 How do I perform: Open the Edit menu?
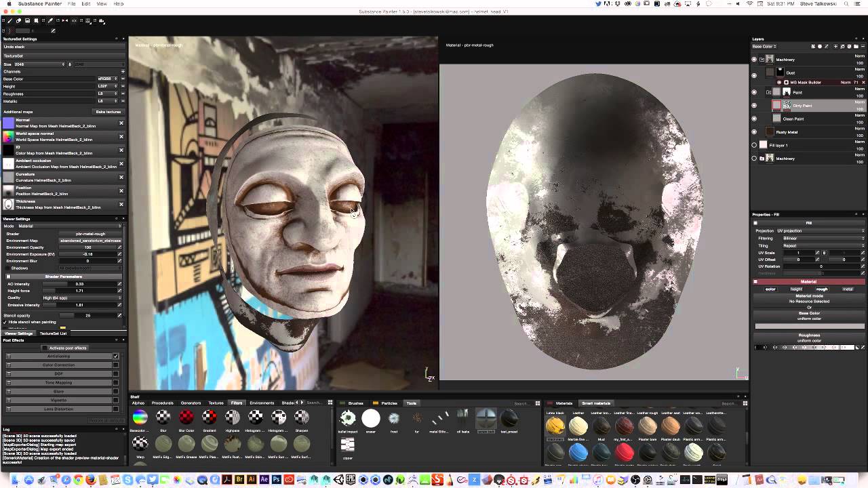86,4
